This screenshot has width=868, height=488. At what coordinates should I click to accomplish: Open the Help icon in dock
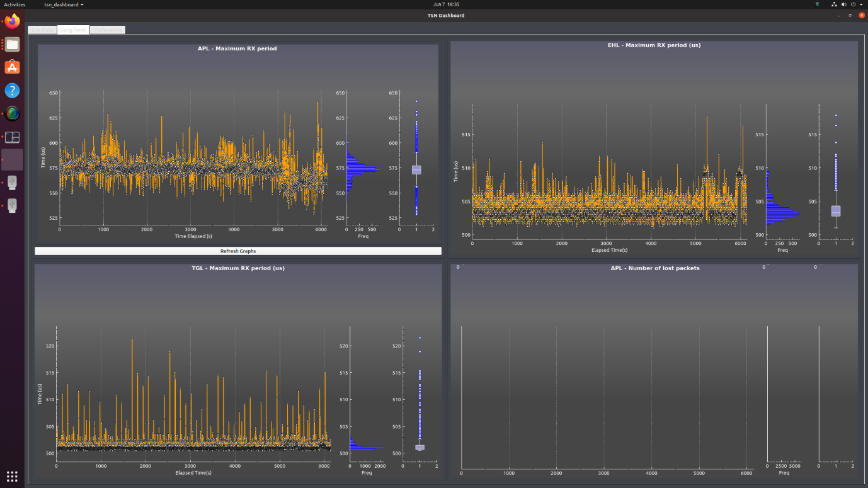(12, 90)
